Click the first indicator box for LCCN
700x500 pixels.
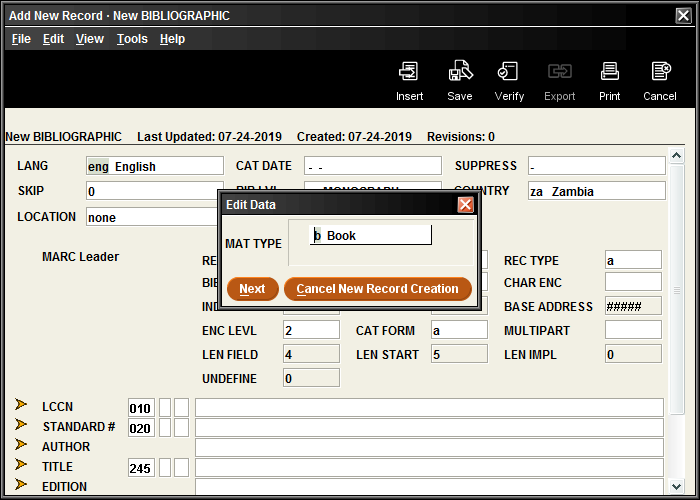(x=165, y=408)
